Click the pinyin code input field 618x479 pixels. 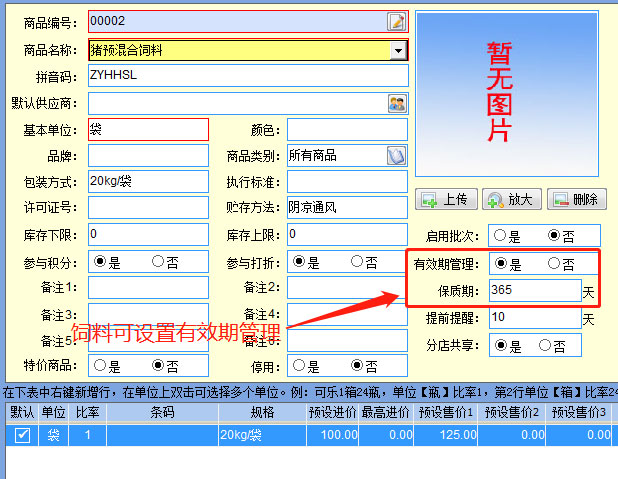pos(248,76)
